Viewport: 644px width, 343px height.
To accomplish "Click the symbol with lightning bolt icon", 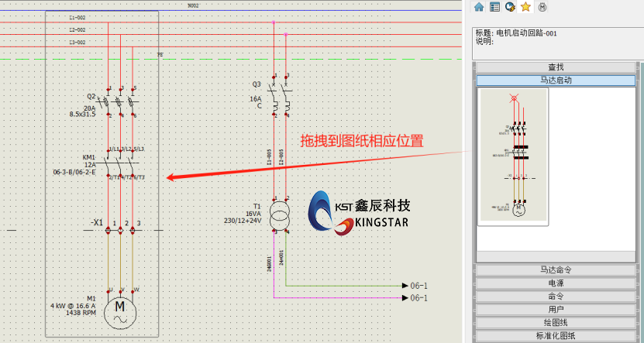I will coord(510,7).
